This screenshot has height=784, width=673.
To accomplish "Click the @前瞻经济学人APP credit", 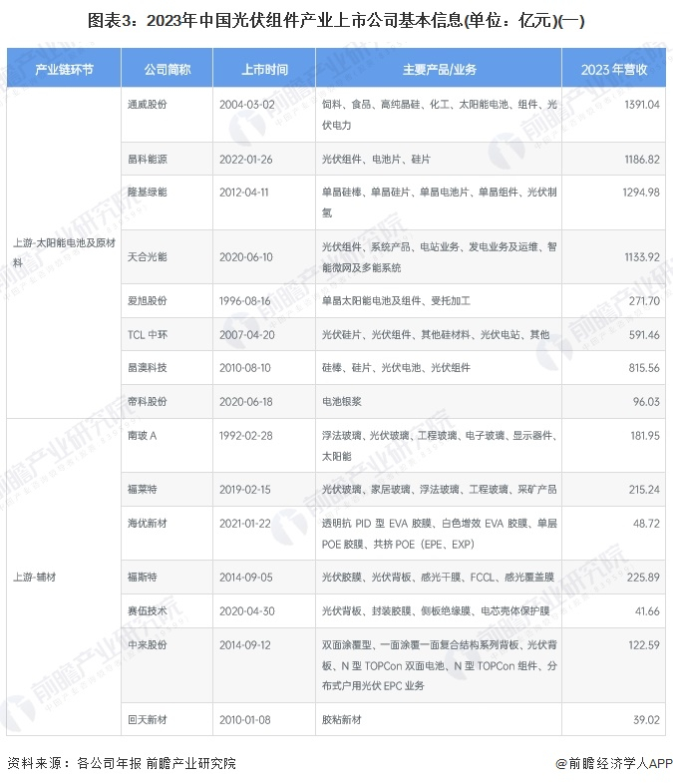I will coord(614,763).
